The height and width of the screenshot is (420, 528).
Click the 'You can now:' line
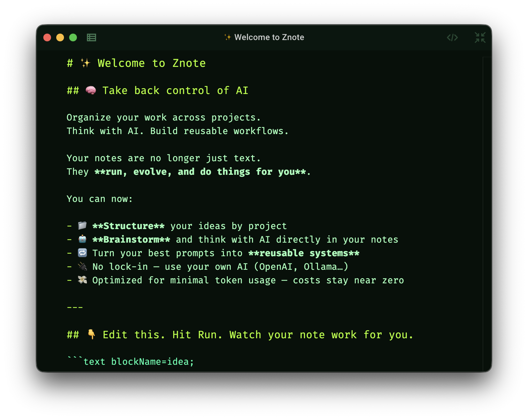[100, 199]
